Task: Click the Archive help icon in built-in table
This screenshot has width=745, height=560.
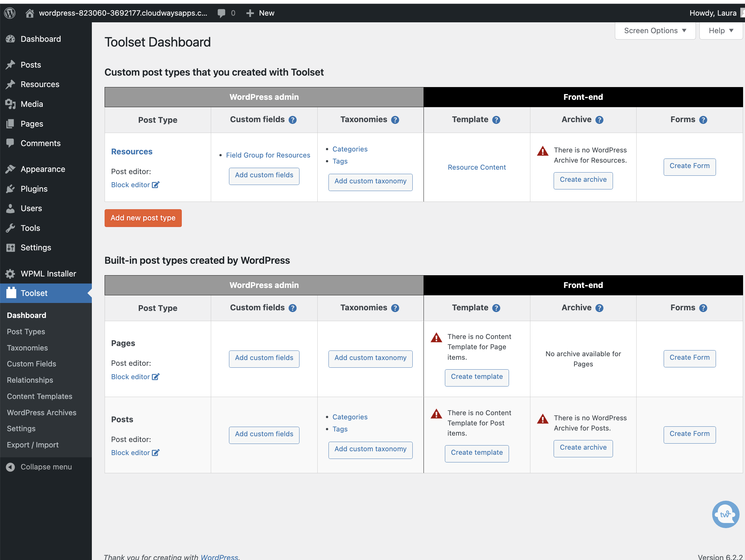Action: tap(599, 308)
